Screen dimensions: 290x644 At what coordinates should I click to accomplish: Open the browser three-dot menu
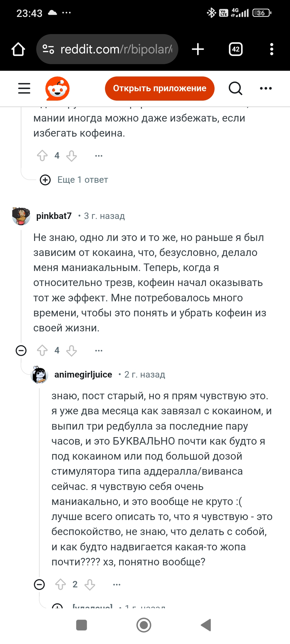pos(271,49)
